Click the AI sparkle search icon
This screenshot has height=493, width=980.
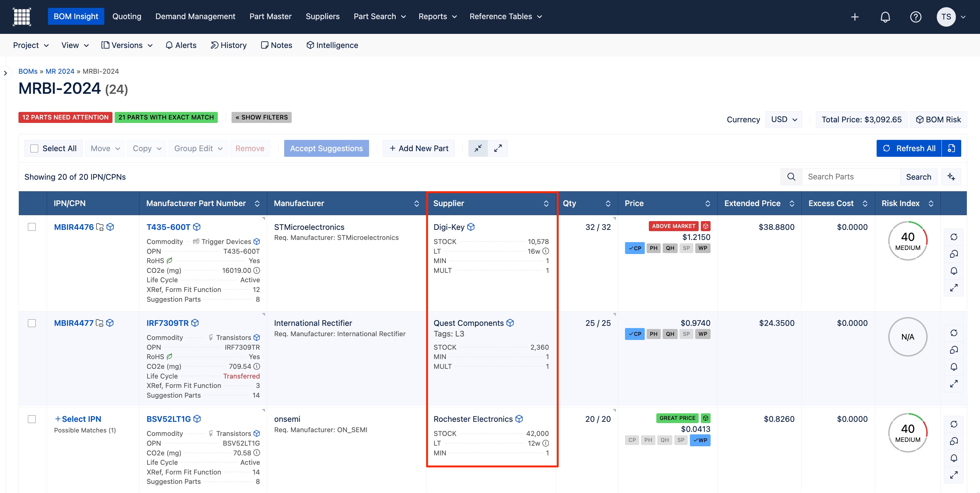click(x=951, y=177)
